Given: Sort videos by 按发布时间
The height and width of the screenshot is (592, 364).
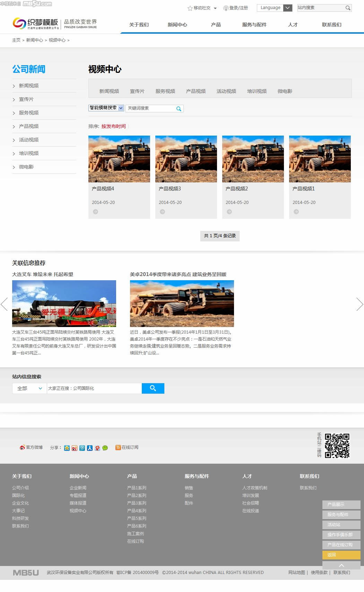Looking at the screenshot, I should point(113,126).
